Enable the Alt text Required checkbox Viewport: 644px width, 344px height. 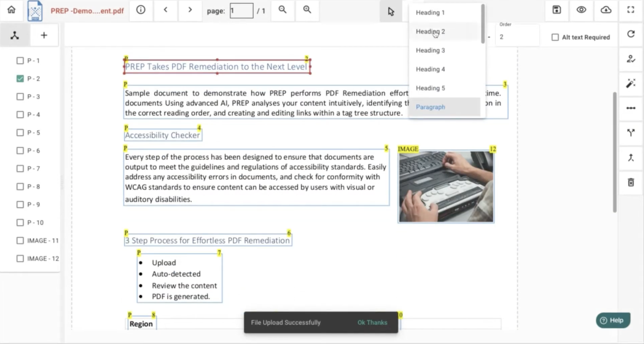[555, 37]
